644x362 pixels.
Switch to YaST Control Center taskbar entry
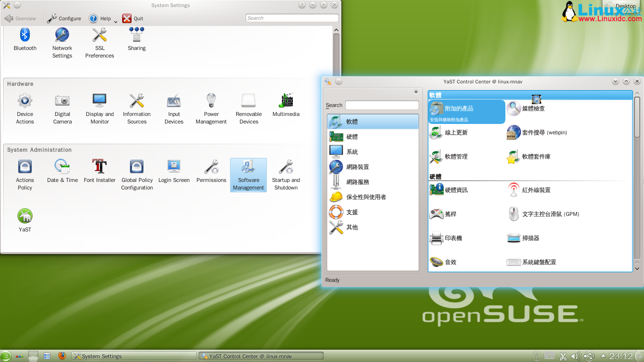coord(261,356)
